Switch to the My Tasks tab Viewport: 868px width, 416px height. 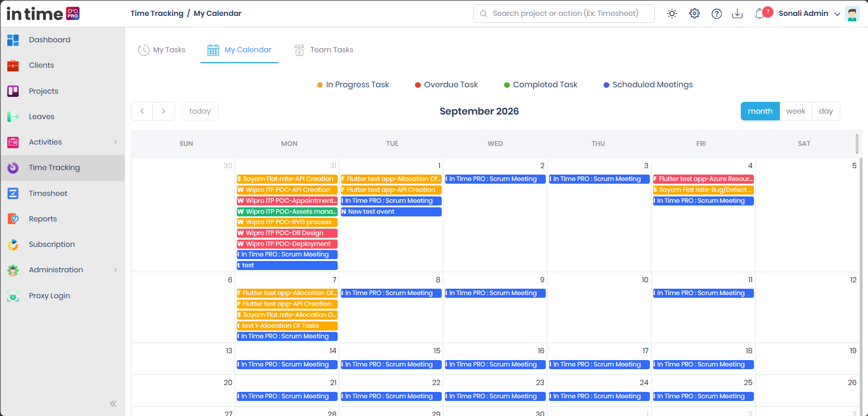tap(162, 50)
